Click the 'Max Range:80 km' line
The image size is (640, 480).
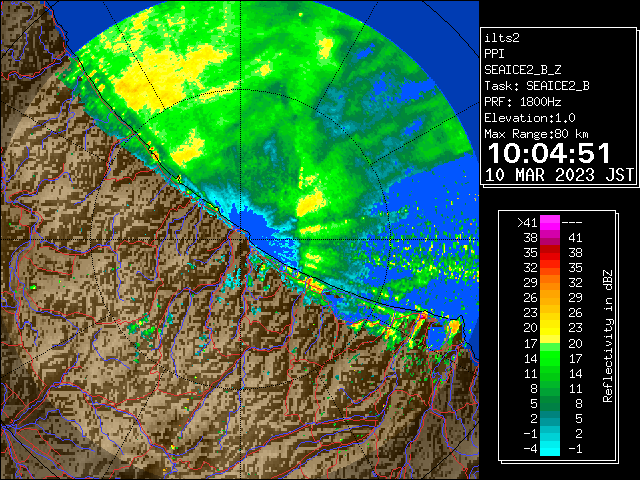pos(537,134)
